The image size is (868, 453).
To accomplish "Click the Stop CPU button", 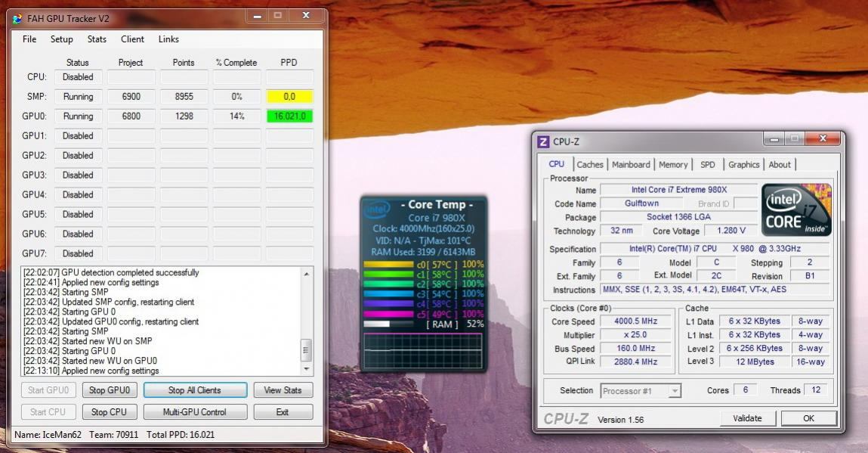I will (110, 412).
